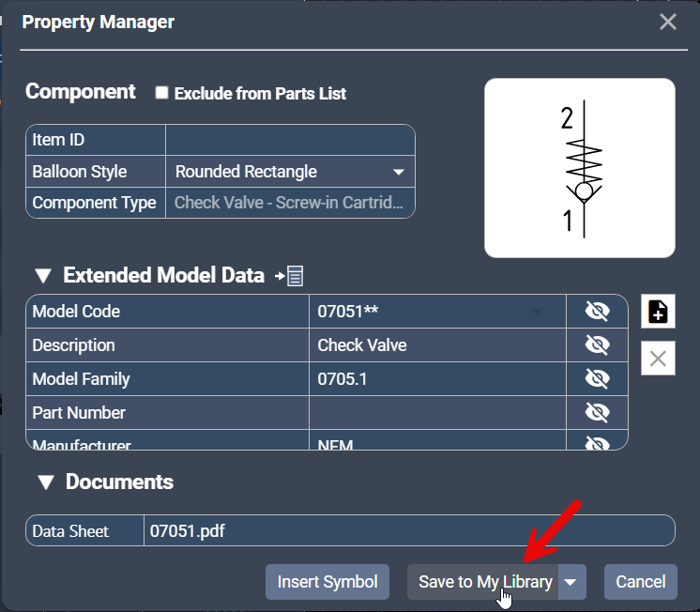Toggle visibility of Model Family row
The image size is (700, 612).
pyautogui.click(x=598, y=379)
